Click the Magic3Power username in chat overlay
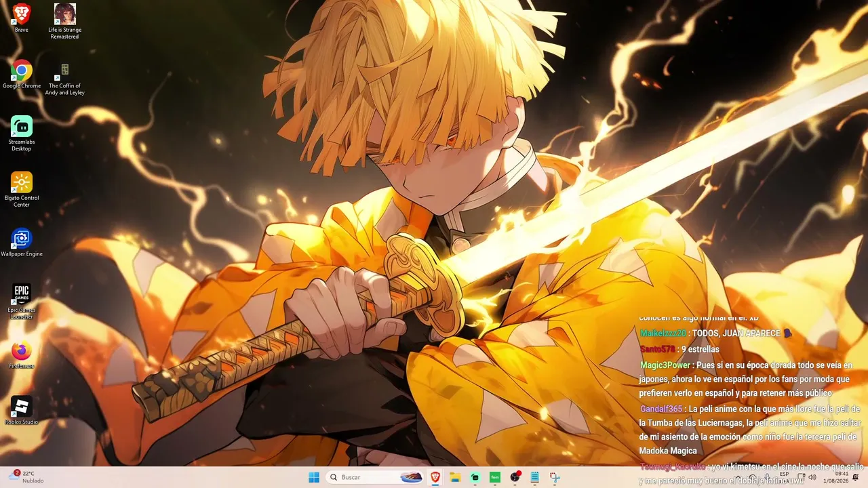The height and width of the screenshot is (488, 868). 665,365
